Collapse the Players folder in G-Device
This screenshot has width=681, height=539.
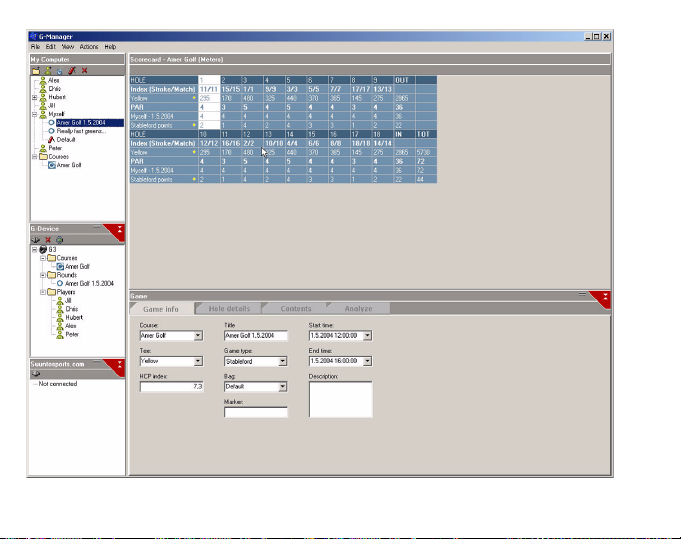point(43,292)
